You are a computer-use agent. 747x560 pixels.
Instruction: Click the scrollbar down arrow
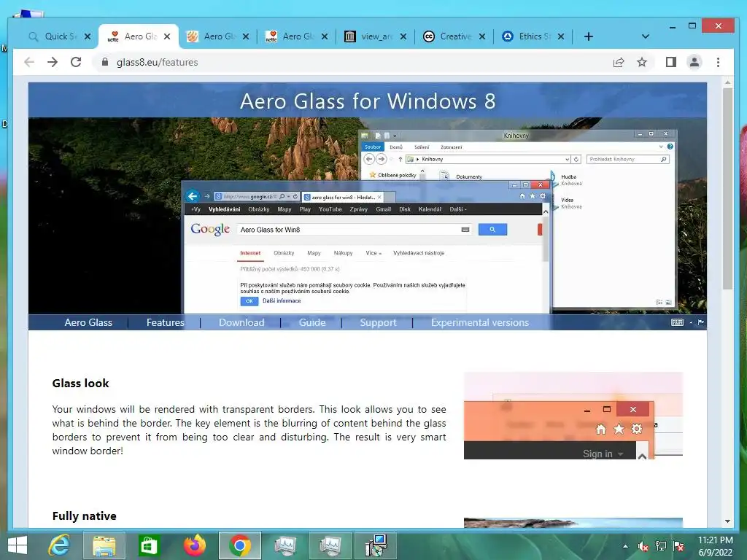[727, 521]
